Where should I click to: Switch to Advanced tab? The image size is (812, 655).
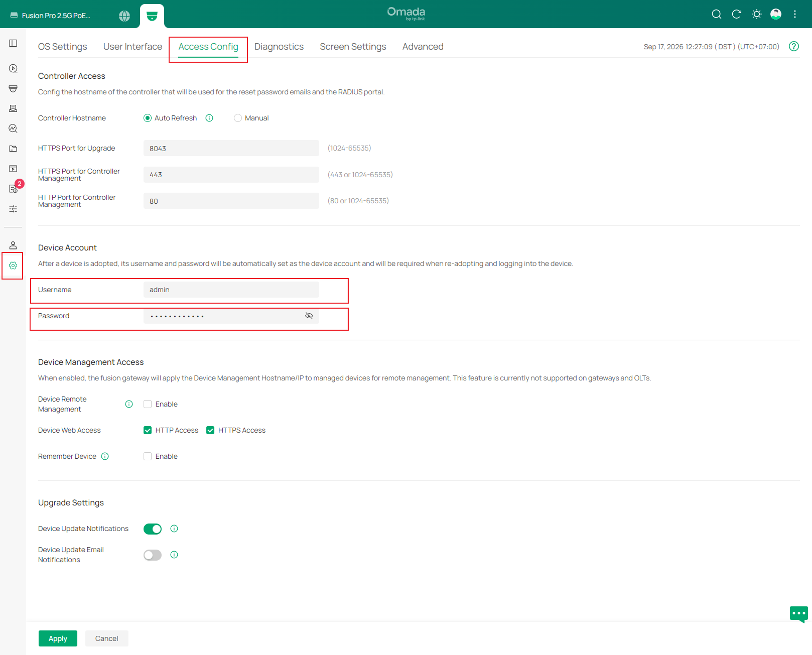(x=423, y=47)
